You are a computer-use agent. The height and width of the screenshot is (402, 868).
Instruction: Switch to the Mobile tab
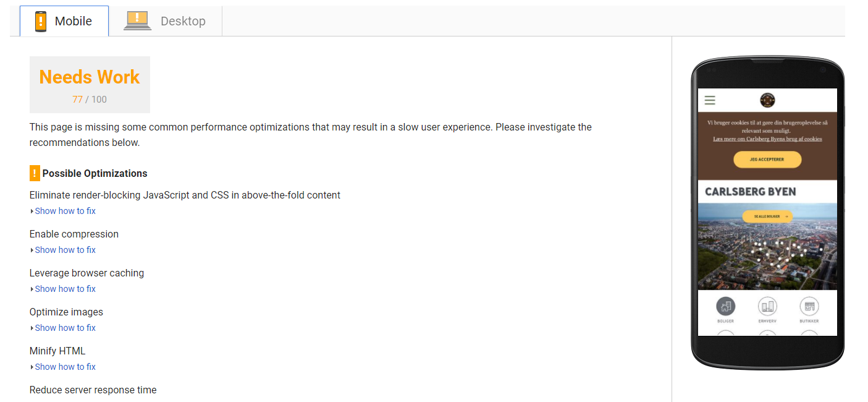coord(64,21)
